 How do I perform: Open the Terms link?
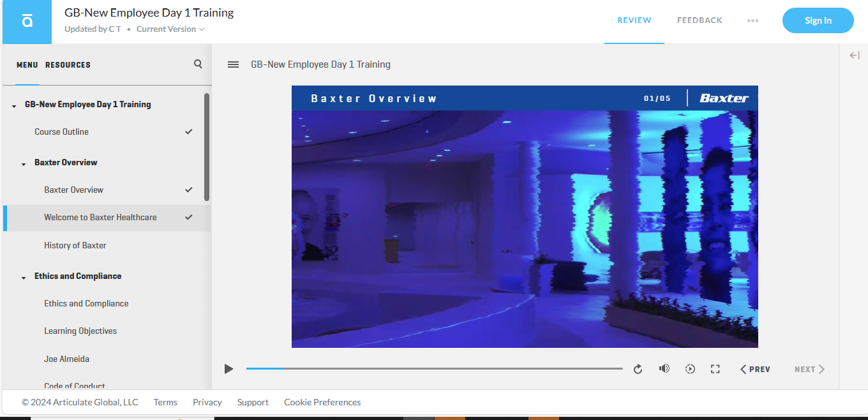pos(165,402)
